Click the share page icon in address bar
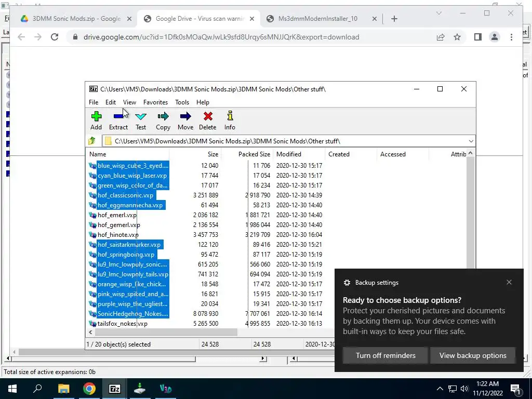 [441, 37]
